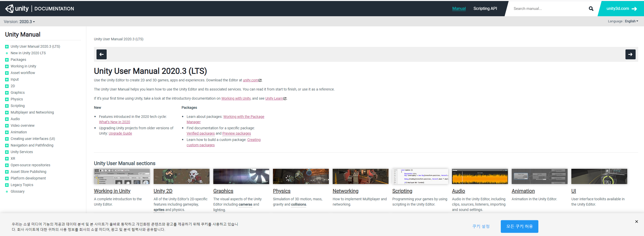Switch to the Scripting API tab
Screen dimensions: 644x236
tap(485, 8)
